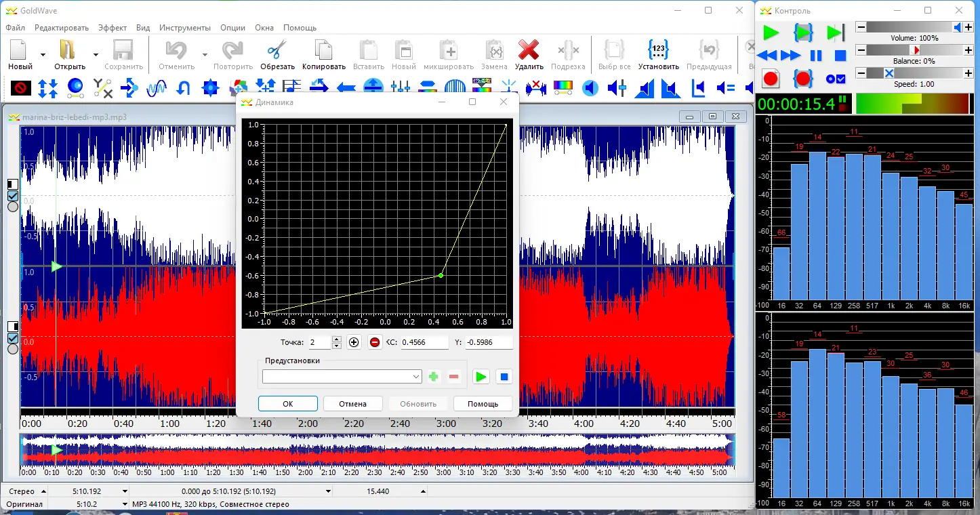Screen dimensions: 980x515
Task: Click the Копировать toolbar icon
Action: [x=323, y=52]
